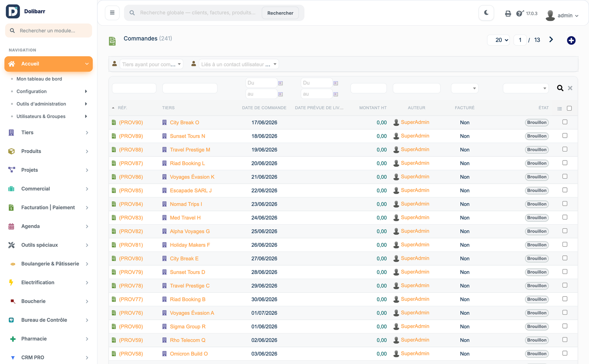Click company icon beside Sunset Tours N
The width and height of the screenshot is (589, 364).
[164, 136]
